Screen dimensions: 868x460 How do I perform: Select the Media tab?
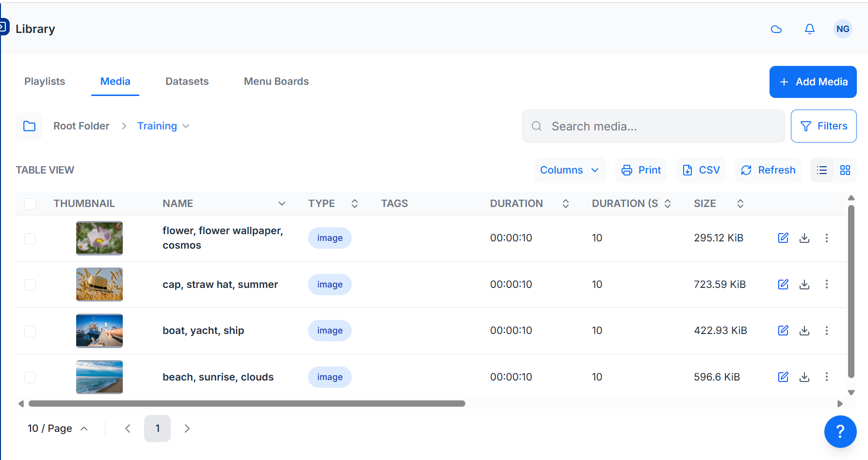115,81
